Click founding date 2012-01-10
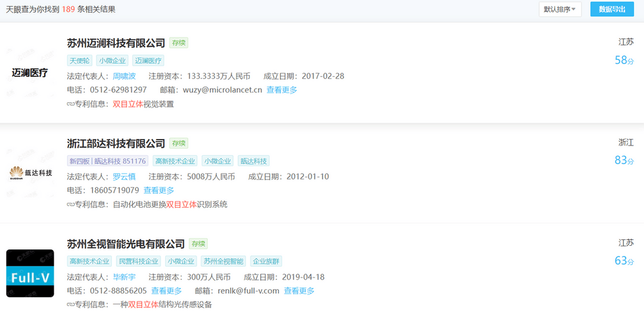This screenshot has width=644, height=315. 308,177
